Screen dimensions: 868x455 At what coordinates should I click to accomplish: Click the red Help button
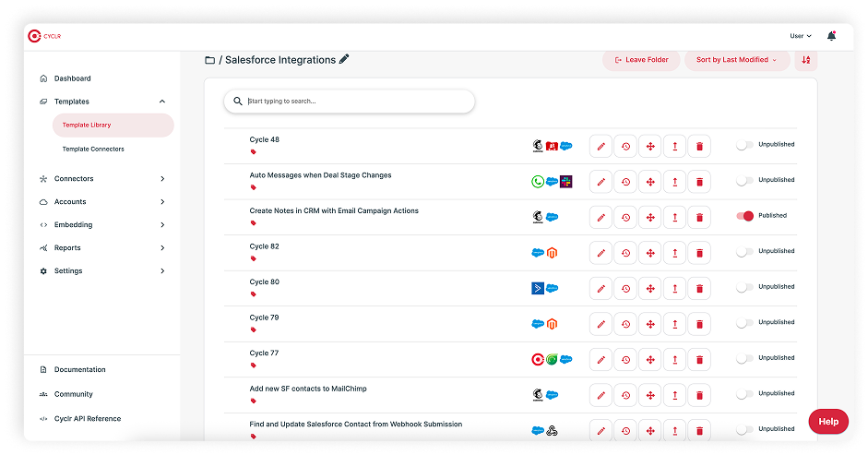coord(828,422)
